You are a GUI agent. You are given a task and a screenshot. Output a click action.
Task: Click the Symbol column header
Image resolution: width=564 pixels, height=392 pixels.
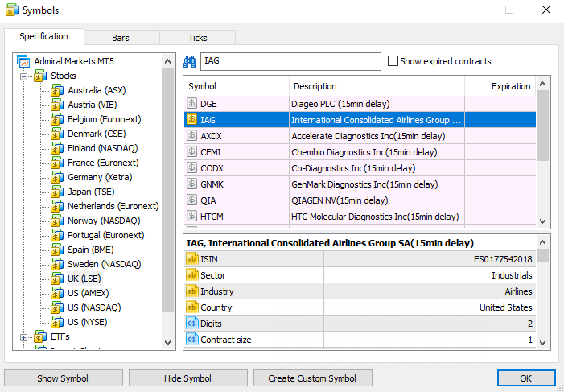(x=237, y=86)
